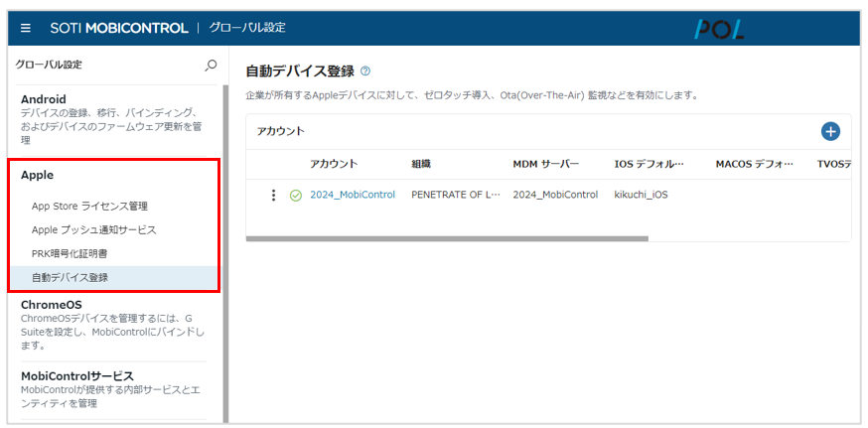Expand the ChromeOS settings section
The height and width of the screenshot is (428, 868).
pyautogui.click(x=51, y=306)
